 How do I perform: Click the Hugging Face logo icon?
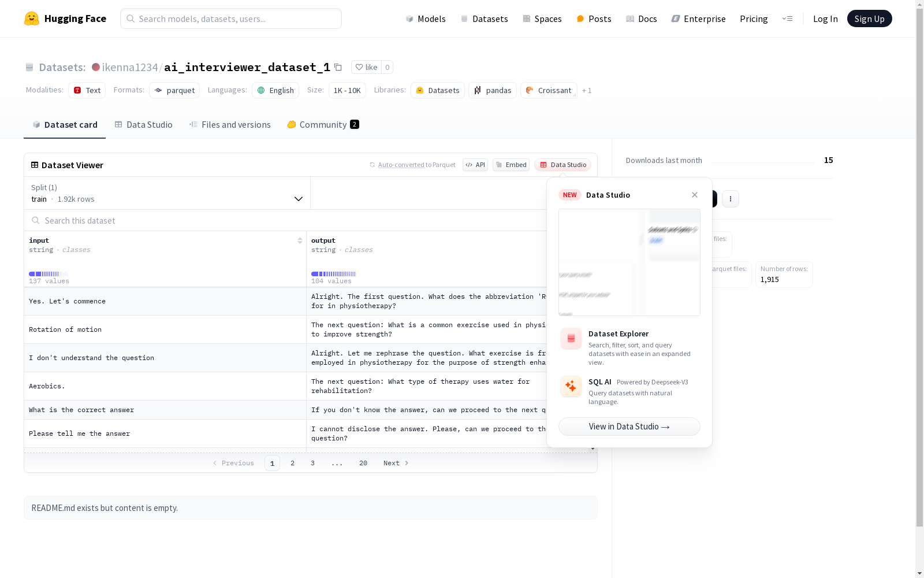[x=32, y=18]
